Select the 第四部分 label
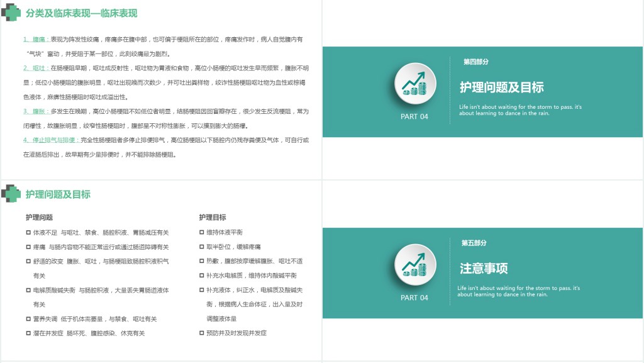This screenshot has height=363, width=644. (x=475, y=62)
